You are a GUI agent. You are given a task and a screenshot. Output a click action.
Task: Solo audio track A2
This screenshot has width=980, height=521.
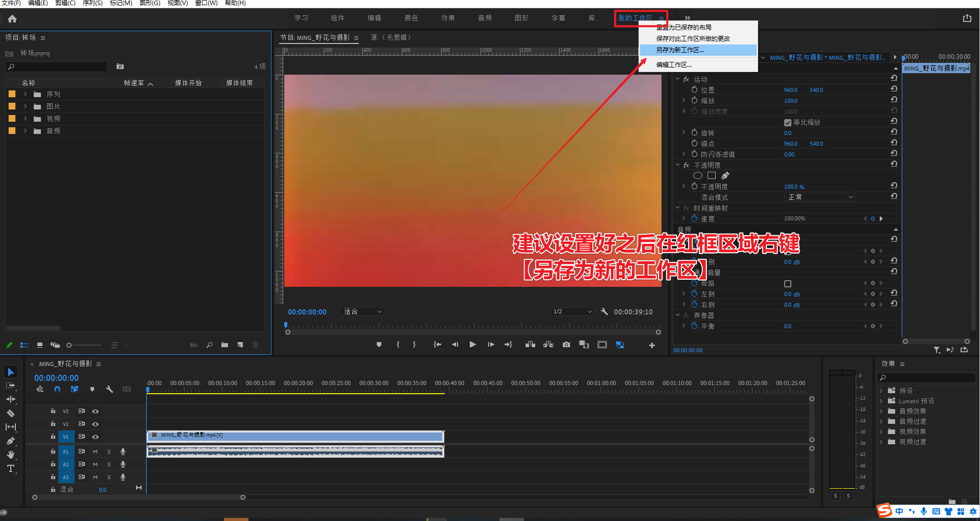pyautogui.click(x=109, y=464)
